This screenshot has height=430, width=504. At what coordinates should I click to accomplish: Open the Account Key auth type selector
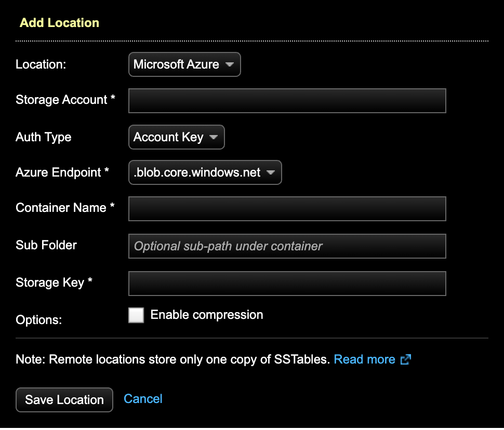pyautogui.click(x=177, y=137)
